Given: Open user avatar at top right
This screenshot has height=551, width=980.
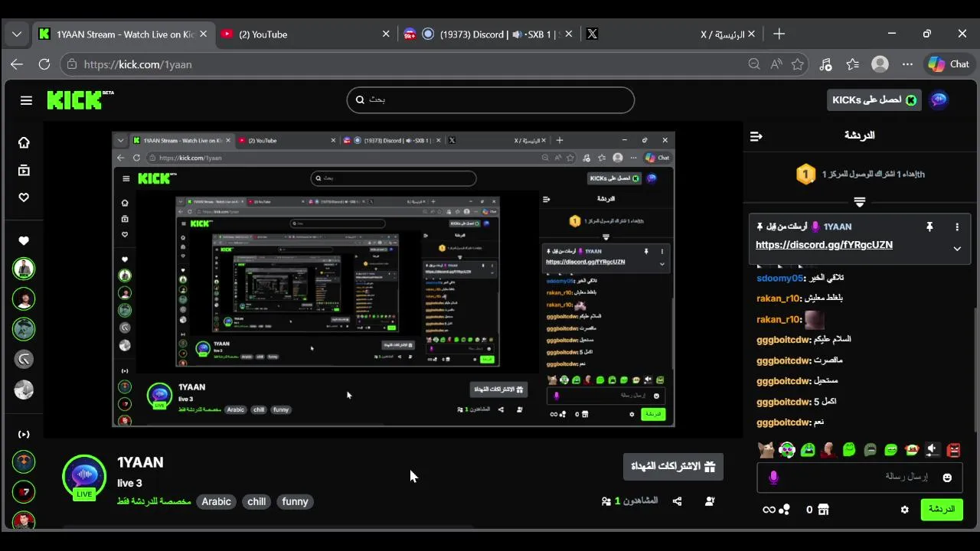Looking at the screenshot, I should [x=939, y=99].
